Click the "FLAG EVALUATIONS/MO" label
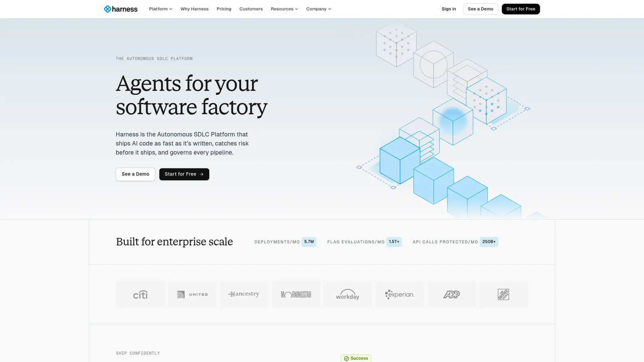The width and height of the screenshot is (644, 362). 356,242
